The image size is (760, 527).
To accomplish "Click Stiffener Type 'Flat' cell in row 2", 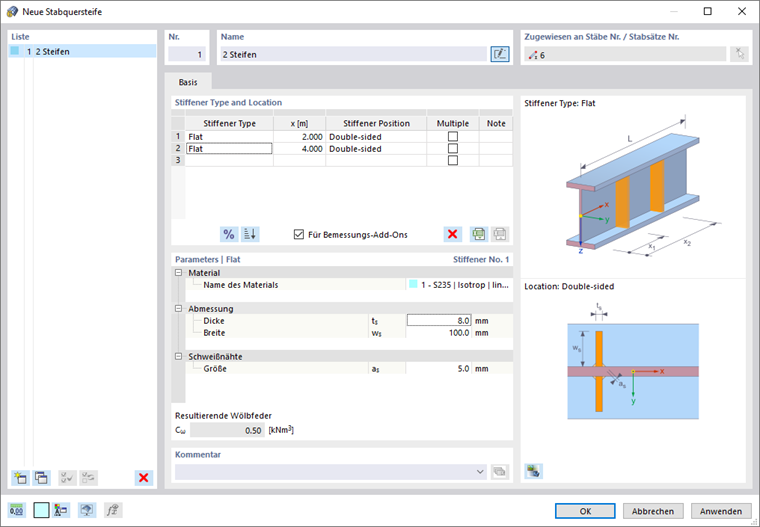I will (229, 148).
